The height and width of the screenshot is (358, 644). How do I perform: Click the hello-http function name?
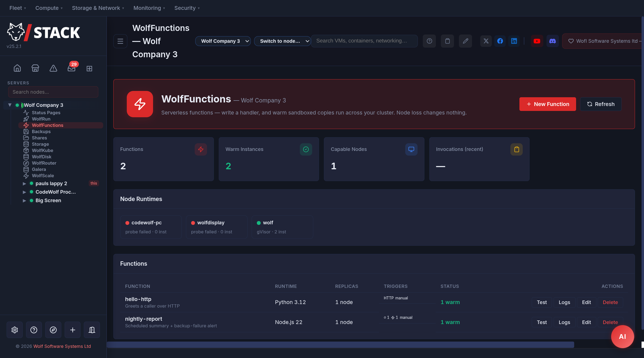[x=138, y=299]
